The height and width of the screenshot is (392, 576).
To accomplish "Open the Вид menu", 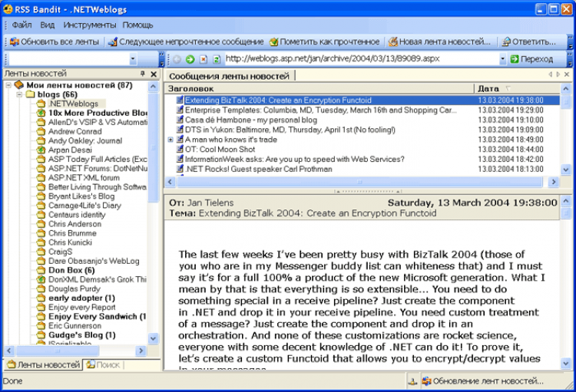I will tap(48, 25).
